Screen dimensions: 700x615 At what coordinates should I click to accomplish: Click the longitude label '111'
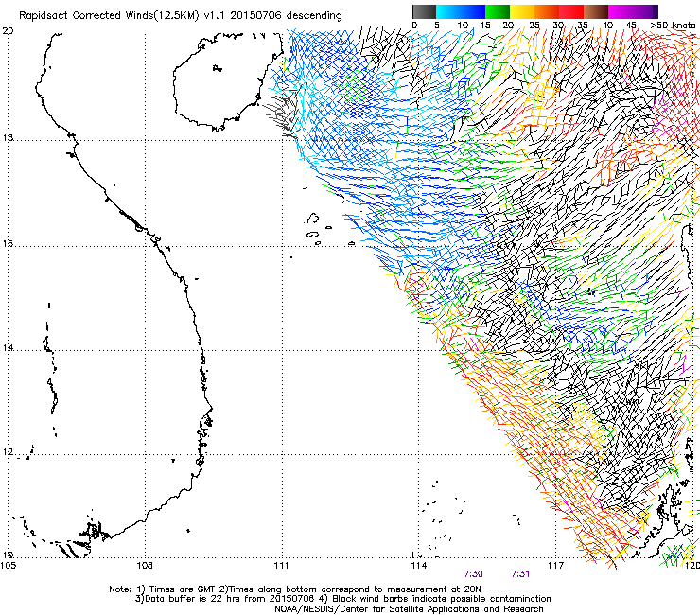coord(281,566)
